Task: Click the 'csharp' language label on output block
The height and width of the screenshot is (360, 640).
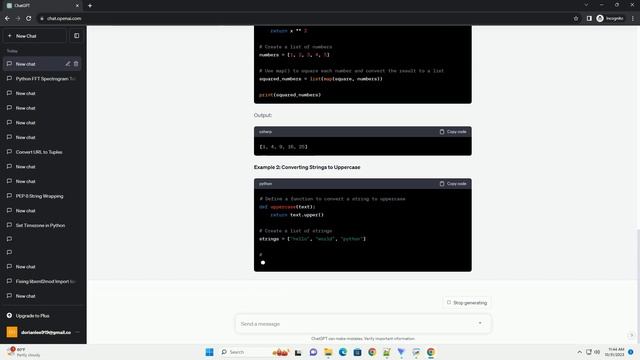Action: point(265,132)
